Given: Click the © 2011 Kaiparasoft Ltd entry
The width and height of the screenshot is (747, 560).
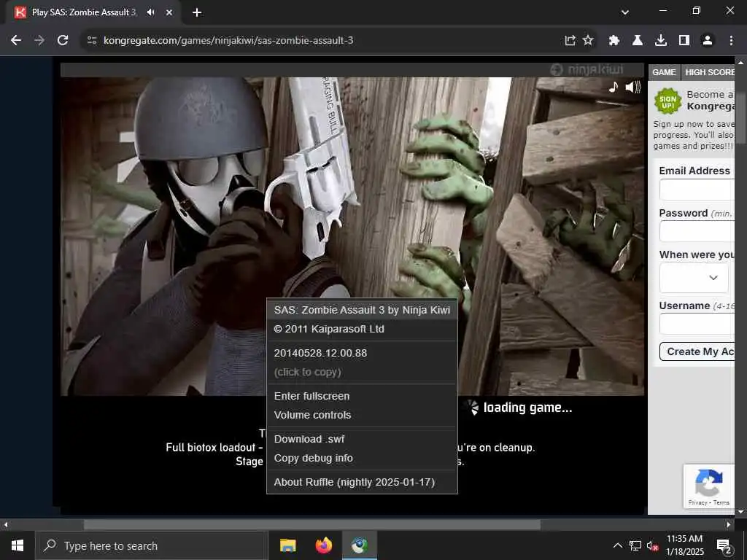Looking at the screenshot, I should 362,329.
